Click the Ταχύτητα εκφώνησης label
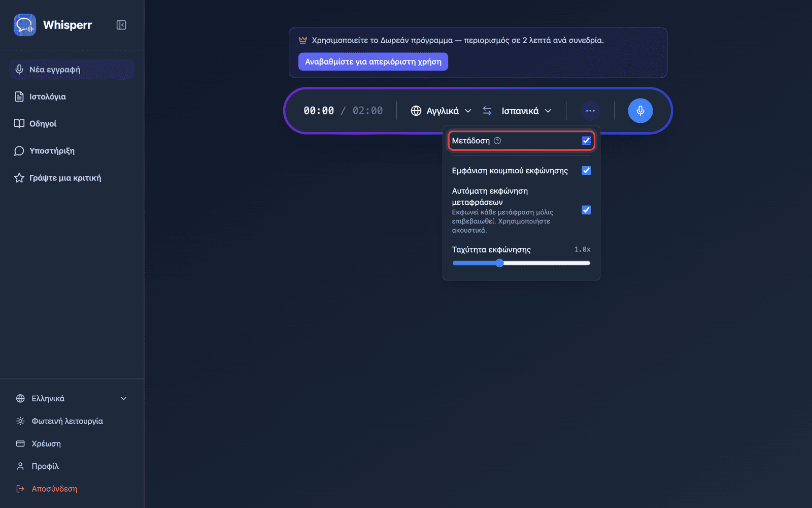This screenshot has height=508, width=812. point(491,249)
